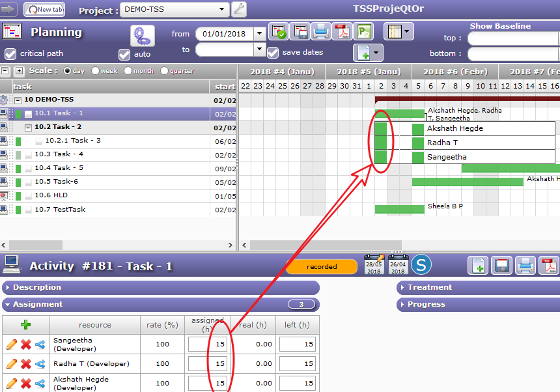Click the New tab button
This screenshot has width=560, height=392.
click(44, 10)
